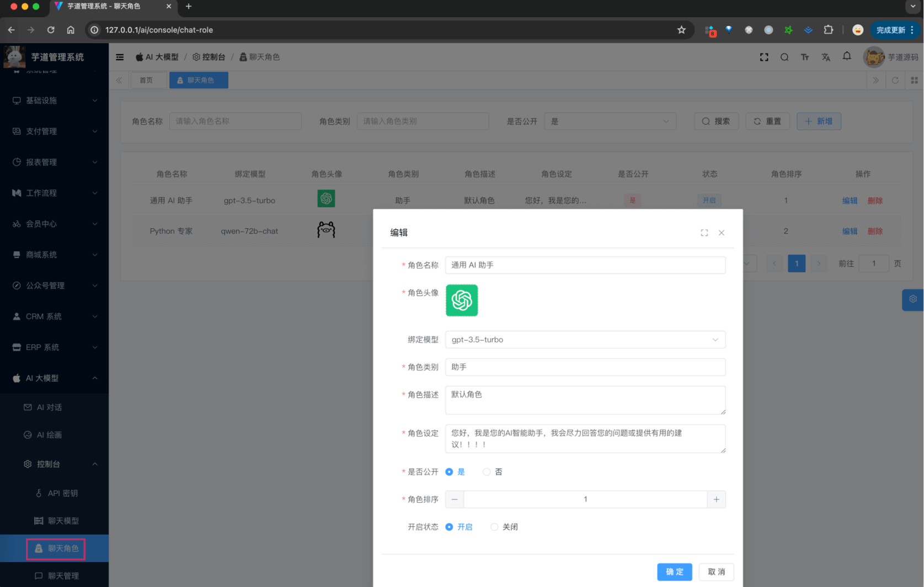Click the 确定 button
The width and height of the screenshot is (924, 587).
[674, 572]
